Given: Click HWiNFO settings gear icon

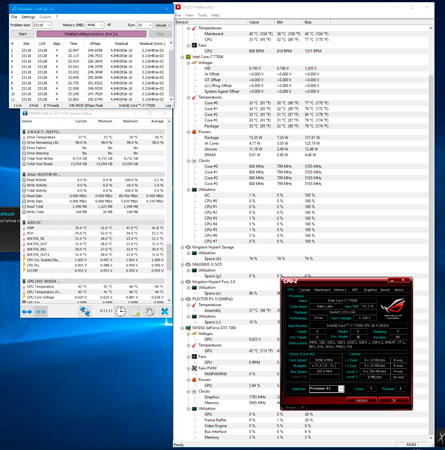Looking at the screenshot, I should click(x=150, y=312).
